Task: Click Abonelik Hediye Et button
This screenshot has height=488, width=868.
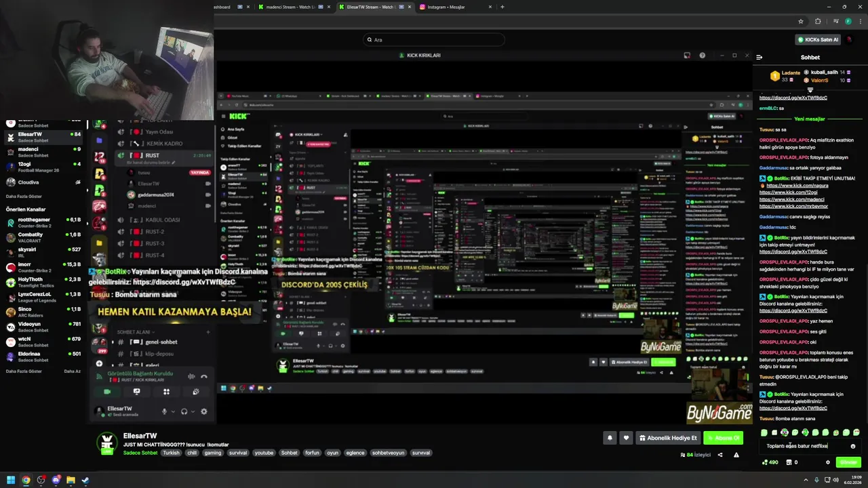Action: [668, 438]
